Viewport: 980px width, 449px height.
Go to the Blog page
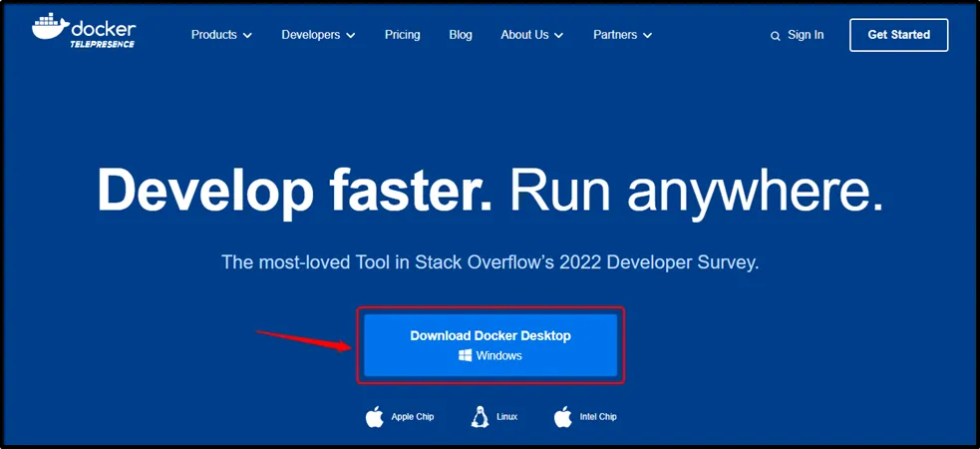461,35
